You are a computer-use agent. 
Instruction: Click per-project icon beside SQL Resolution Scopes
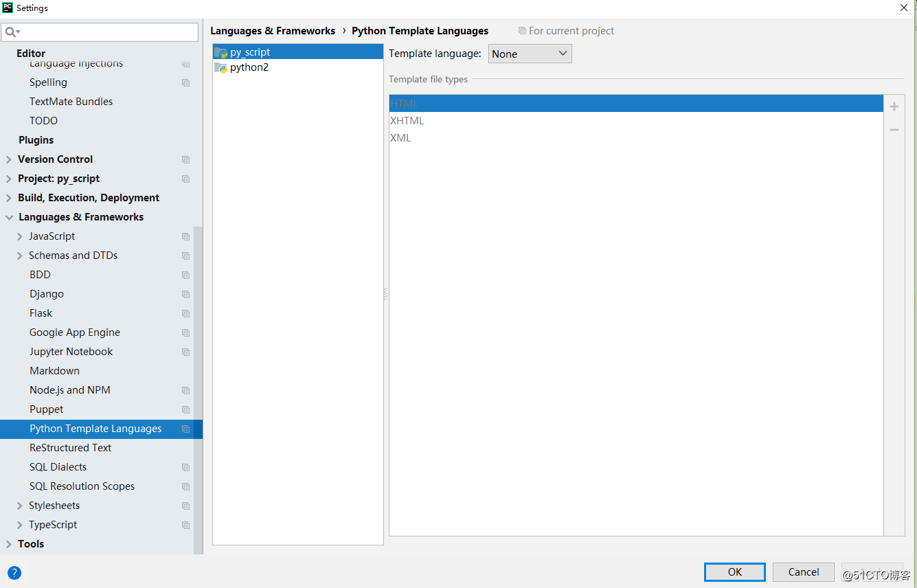point(185,486)
